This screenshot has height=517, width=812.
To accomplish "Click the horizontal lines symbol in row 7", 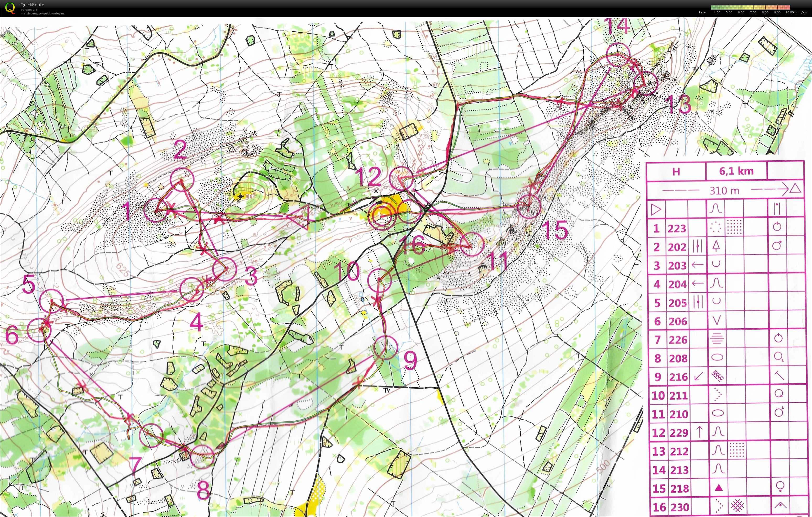I will click(717, 339).
